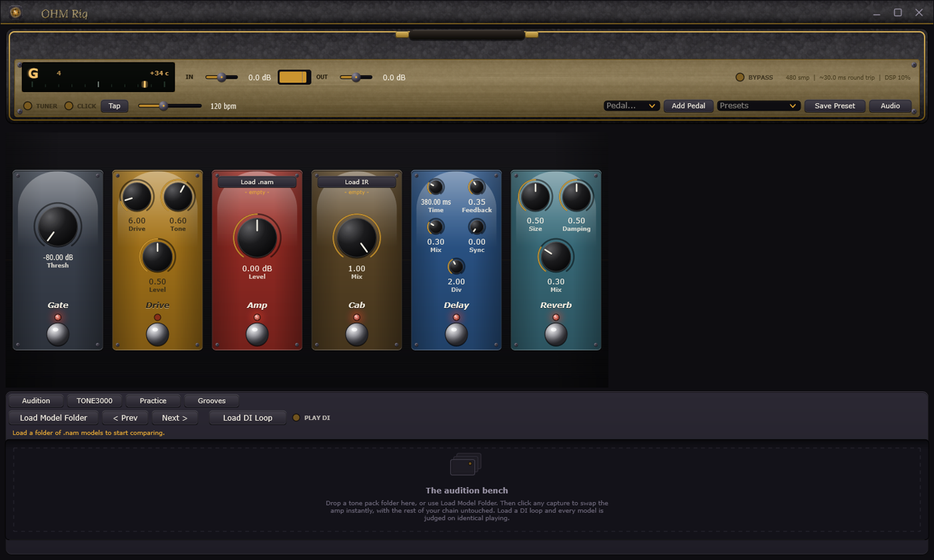The image size is (934, 560).
Task: Click Load .nam on the Amp pedal
Action: 257,182
